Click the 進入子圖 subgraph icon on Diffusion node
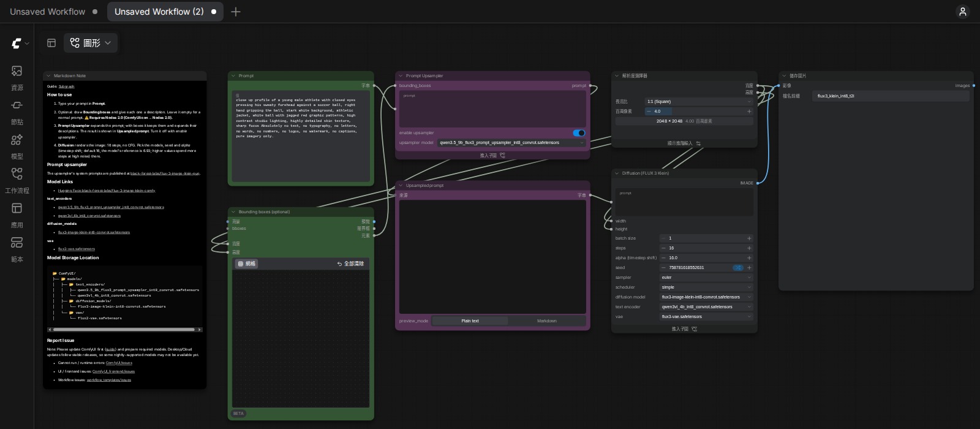The image size is (980, 429). click(694, 329)
